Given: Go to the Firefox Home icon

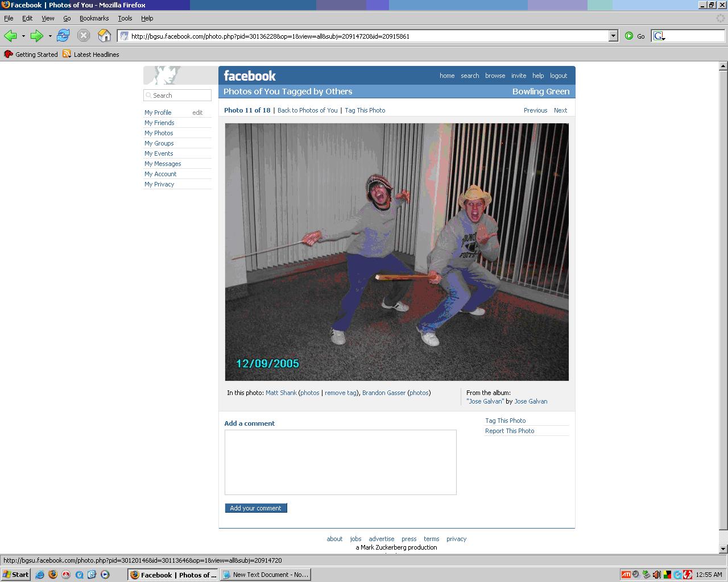Looking at the screenshot, I should (x=104, y=36).
